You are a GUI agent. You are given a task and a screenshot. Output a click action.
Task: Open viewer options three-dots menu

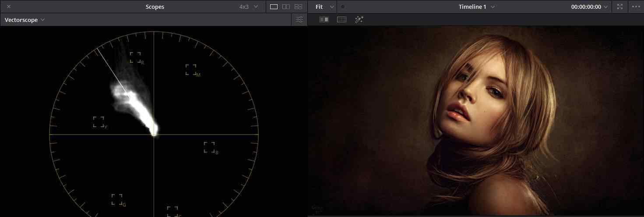(635, 7)
